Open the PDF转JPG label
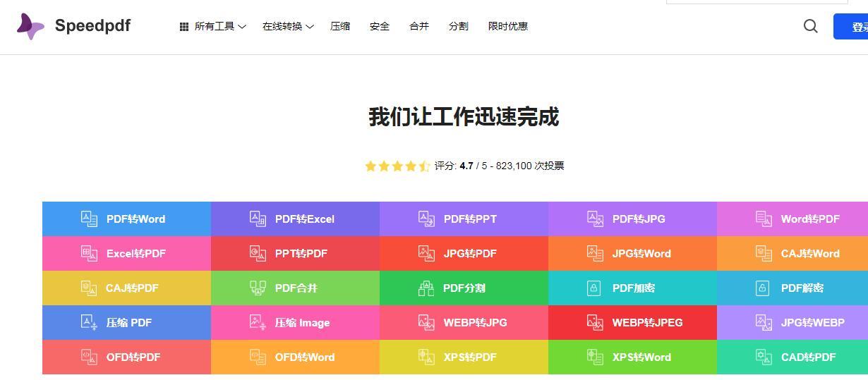The image size is (868, 380). (x=639, y=219)
